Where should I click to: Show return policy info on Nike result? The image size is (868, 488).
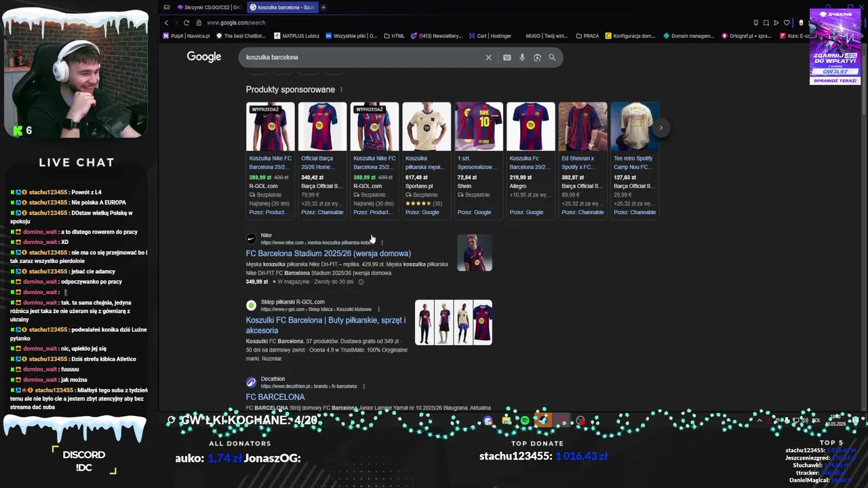click(x=361, y=282)
